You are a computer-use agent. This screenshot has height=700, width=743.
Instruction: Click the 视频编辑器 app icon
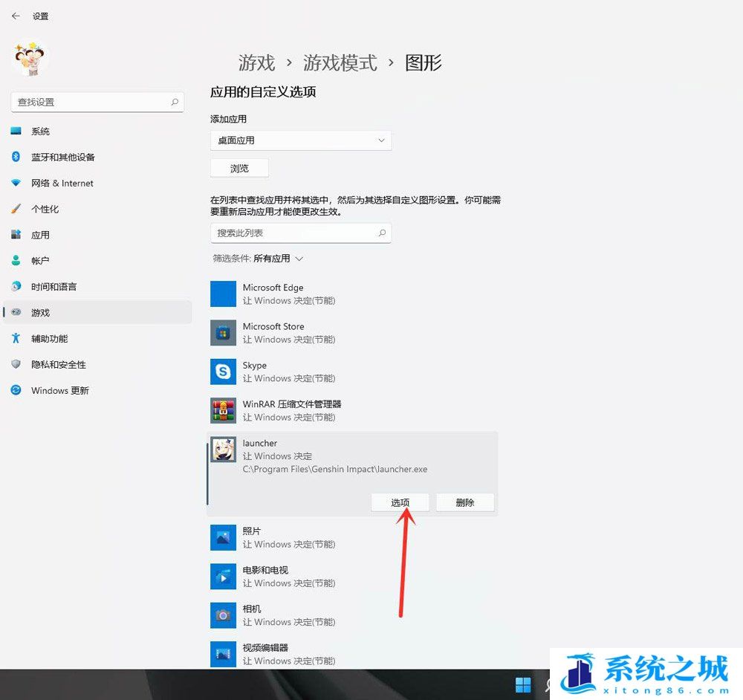[222, 653]
